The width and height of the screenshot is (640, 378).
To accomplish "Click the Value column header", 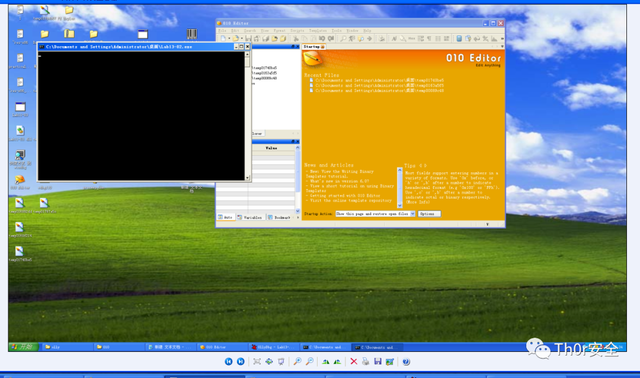I will pyautogui.click(x=271, y=148).
